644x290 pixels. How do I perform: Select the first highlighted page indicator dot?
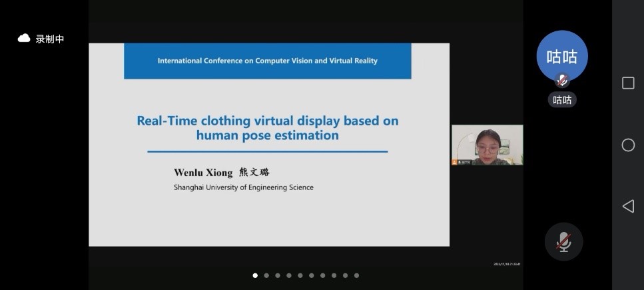pyautogui.click(x=255, y=275)
